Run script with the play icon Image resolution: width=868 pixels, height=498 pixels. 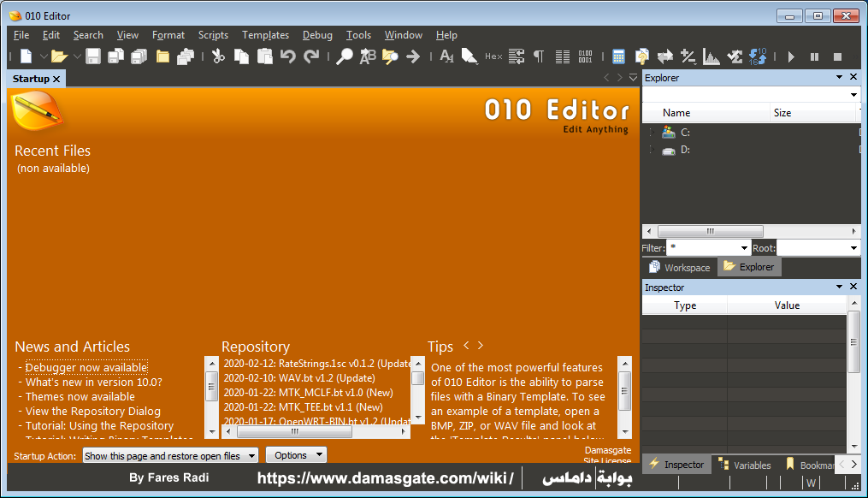791,56
